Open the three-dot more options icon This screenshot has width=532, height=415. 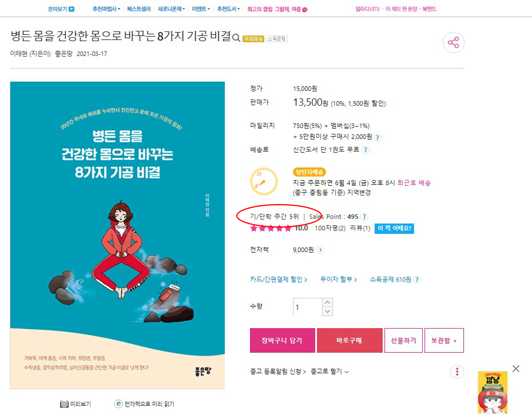click(457, 372)
